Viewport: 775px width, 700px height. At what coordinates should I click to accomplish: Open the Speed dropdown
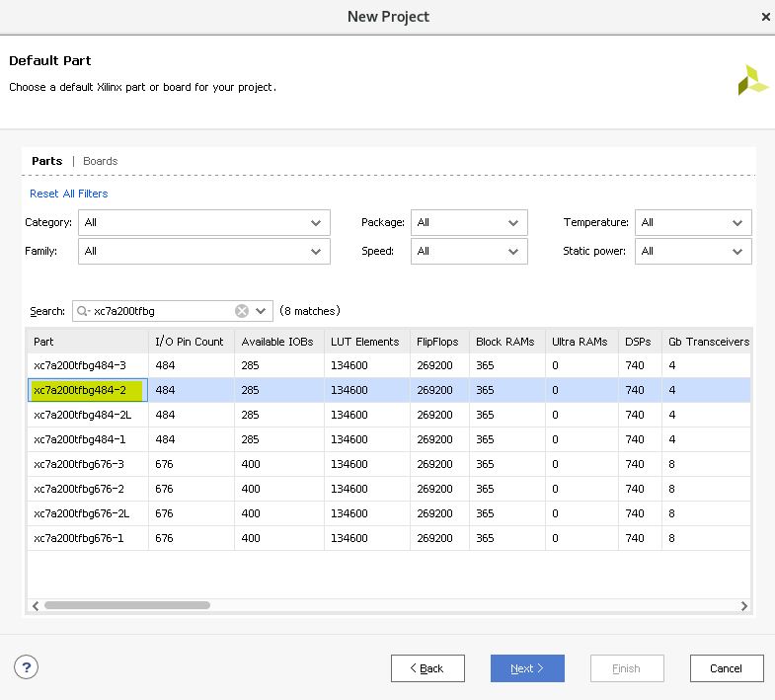click(469, 251)
